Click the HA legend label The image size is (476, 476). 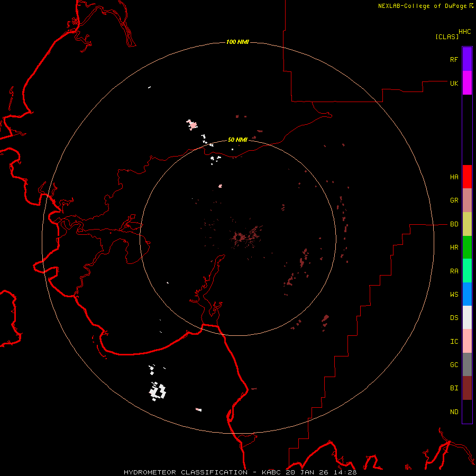tap(454, 177)
